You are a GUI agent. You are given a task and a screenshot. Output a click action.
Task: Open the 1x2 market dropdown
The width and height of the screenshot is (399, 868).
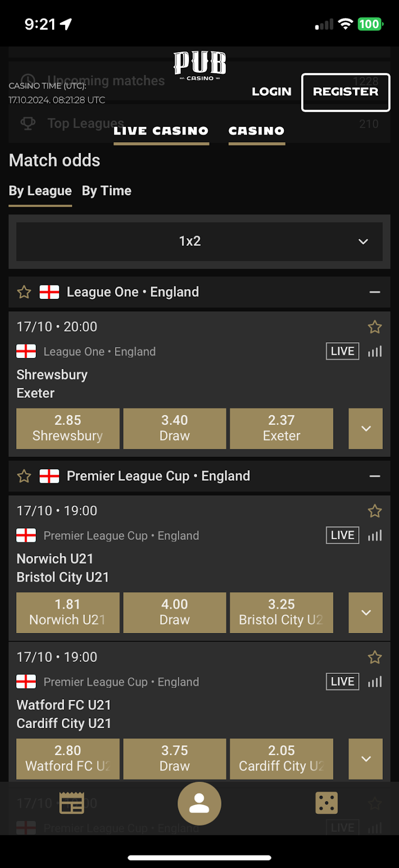click(x=199, y=241)
